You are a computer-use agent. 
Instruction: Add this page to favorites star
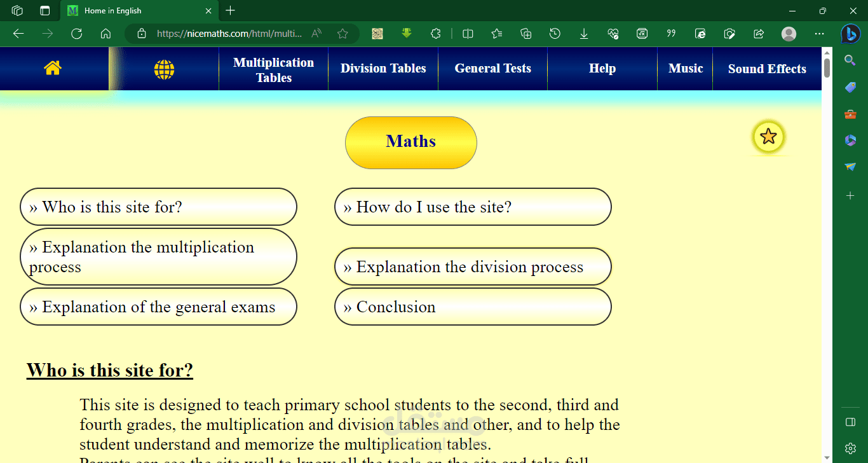pyautogui.click(x=342, y=34)
